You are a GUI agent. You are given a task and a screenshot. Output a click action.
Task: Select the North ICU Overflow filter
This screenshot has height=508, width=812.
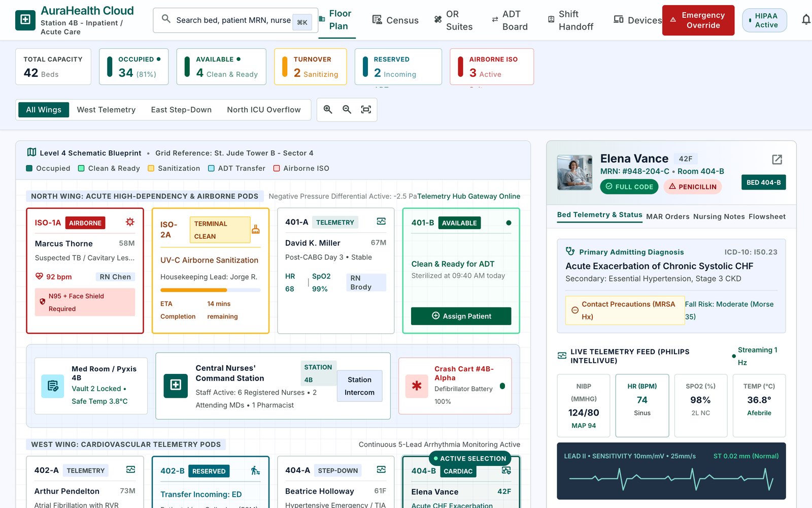tap(264, 110)
